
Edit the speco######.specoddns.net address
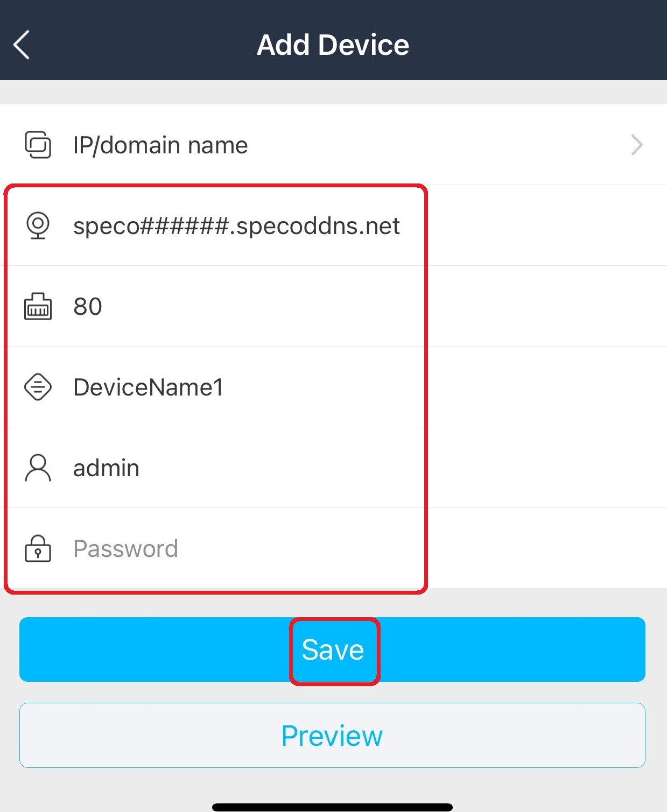coord(237,226)
